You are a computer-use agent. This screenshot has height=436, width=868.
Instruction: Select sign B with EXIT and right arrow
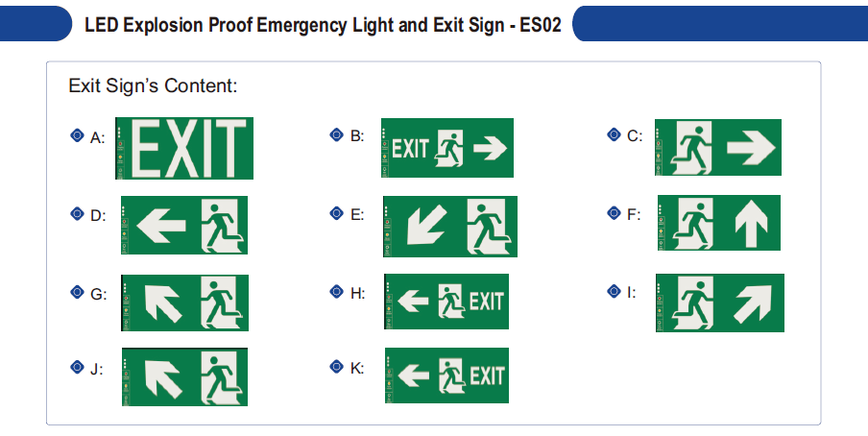(447, 148)
